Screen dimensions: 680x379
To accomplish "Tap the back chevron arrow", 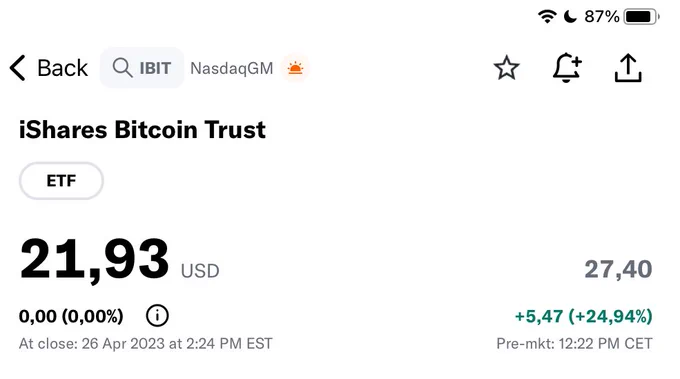I will (17, 68).
